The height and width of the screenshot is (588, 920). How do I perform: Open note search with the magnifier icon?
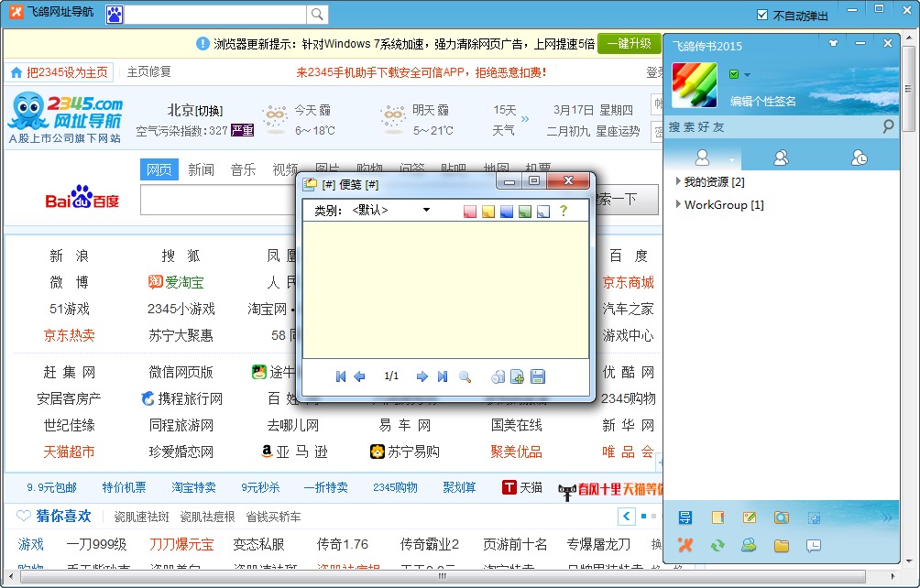465,376
